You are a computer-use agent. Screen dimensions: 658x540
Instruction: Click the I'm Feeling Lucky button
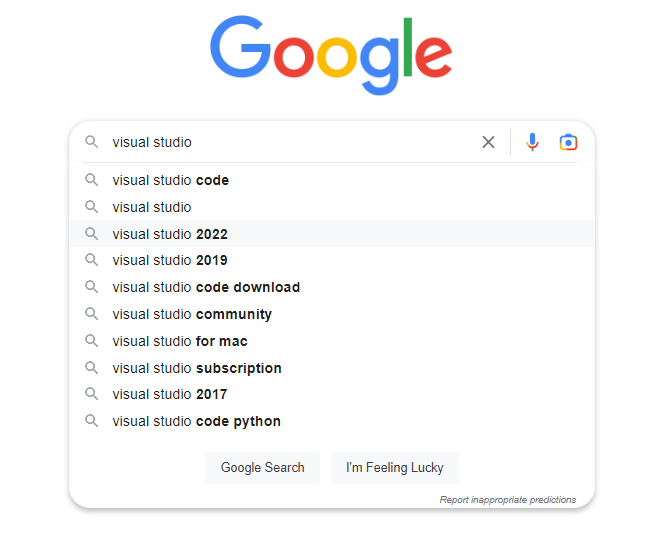[x=394, y=467]
